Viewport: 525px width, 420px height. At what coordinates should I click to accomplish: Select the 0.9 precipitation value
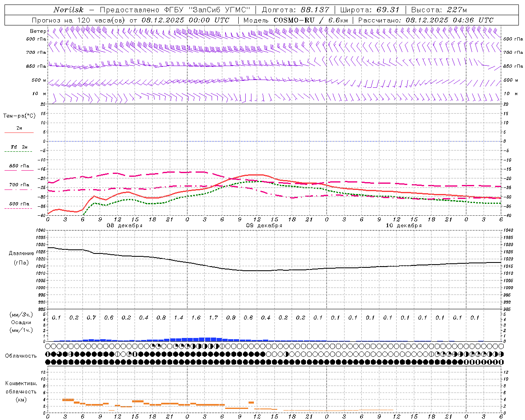pyautogui.click(x=231, y=318)
